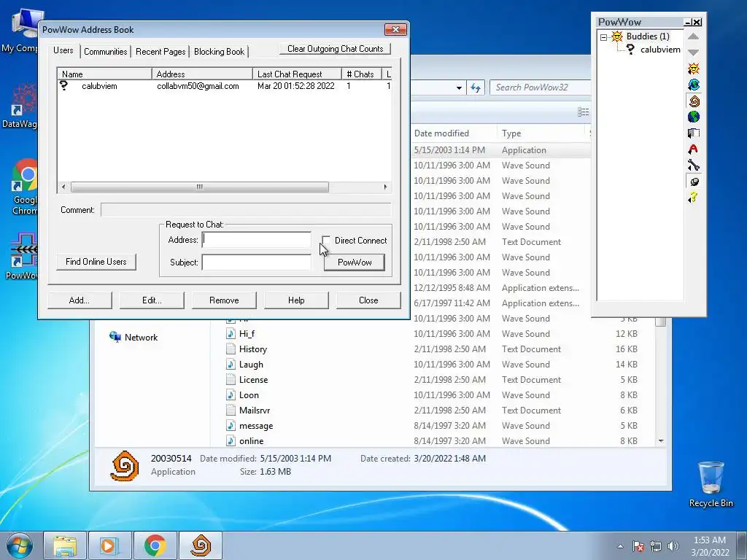Click the up arrow in PowWow buddy toolbar
This screenshot has width=747, height=560.
tap(694, 36)
